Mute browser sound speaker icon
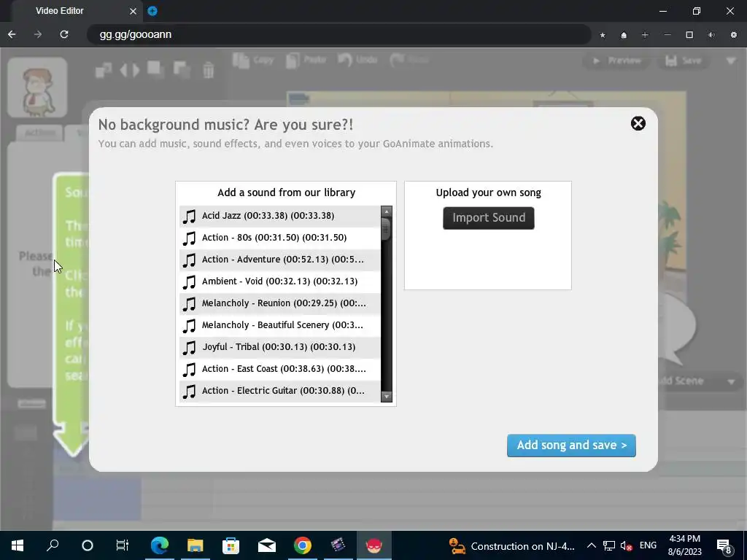 (x=711, y=35)
